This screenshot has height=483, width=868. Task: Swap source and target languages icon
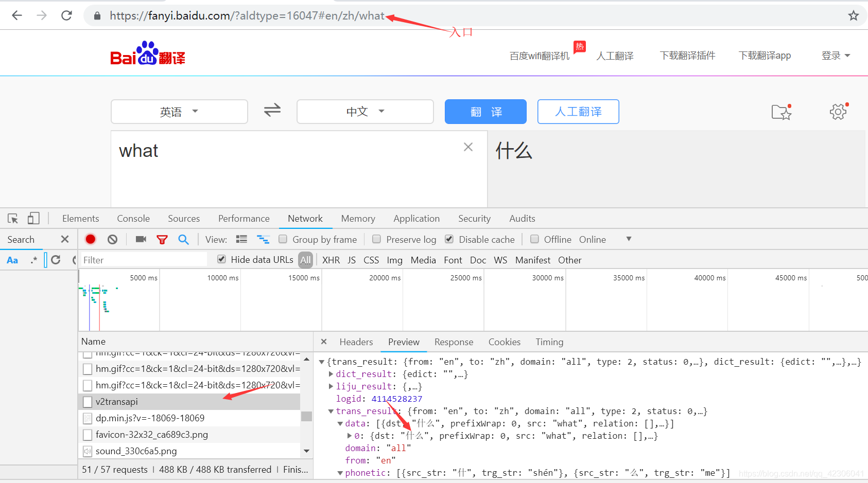[272, 110]
